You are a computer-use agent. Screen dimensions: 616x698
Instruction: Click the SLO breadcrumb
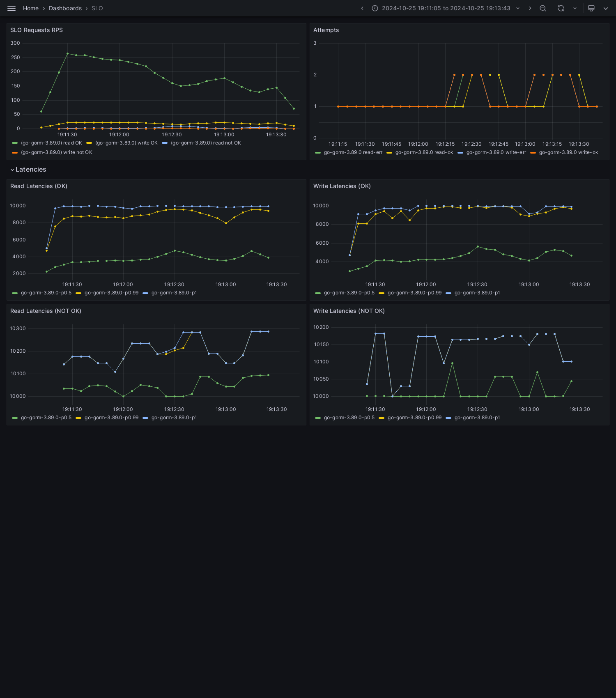tap(97, 8)
